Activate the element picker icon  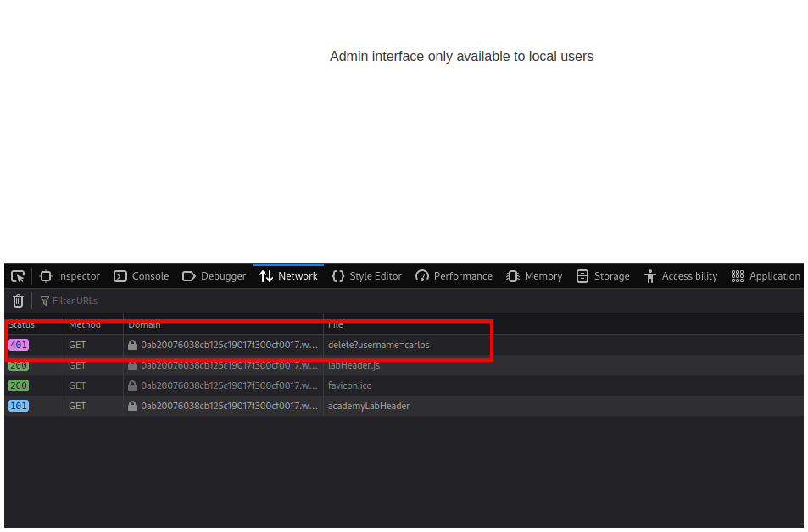click(18, 276)
